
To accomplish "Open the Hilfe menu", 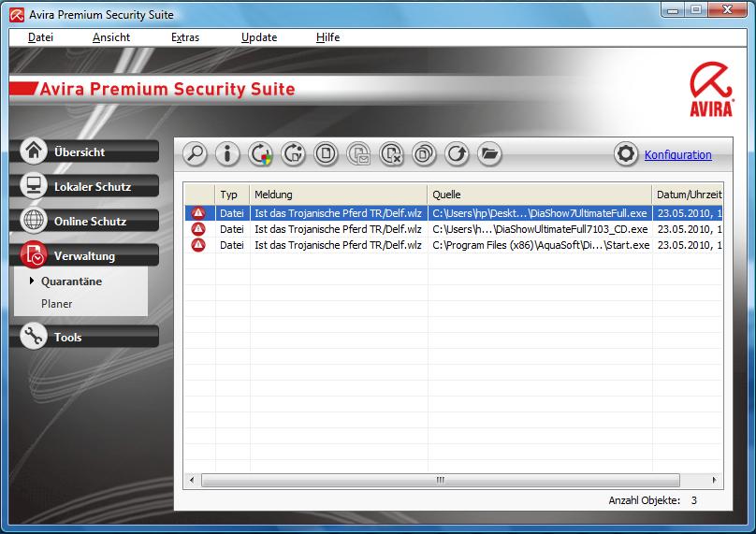I will (x=327, y=37).
